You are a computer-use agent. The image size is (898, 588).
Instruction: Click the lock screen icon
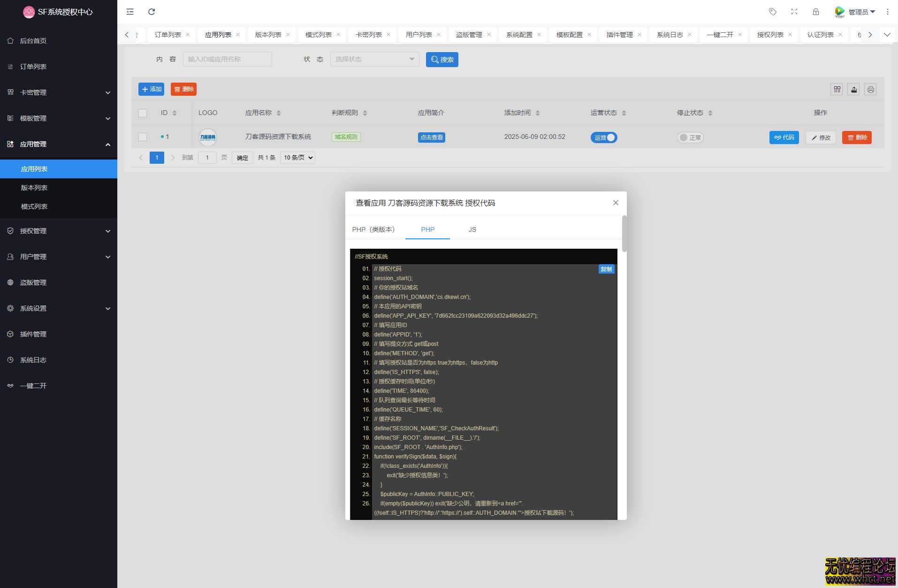[816, 12]
